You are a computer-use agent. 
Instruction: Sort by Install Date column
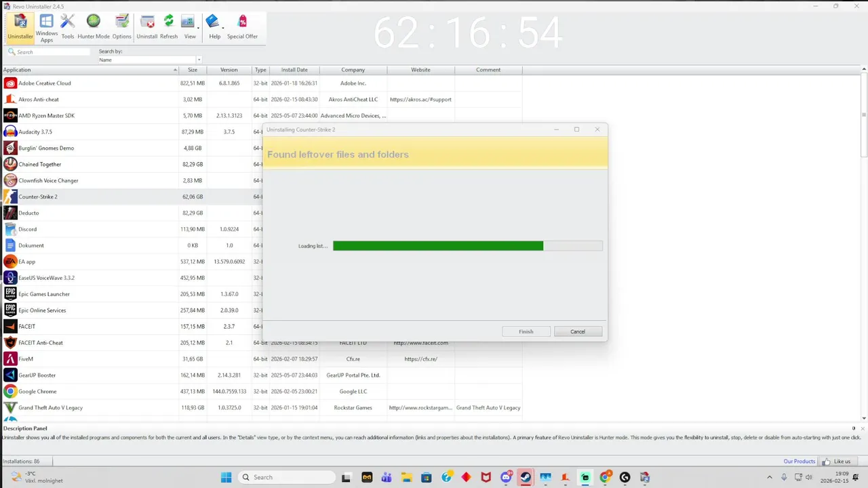pyautogui.click(x=294, y=70)
